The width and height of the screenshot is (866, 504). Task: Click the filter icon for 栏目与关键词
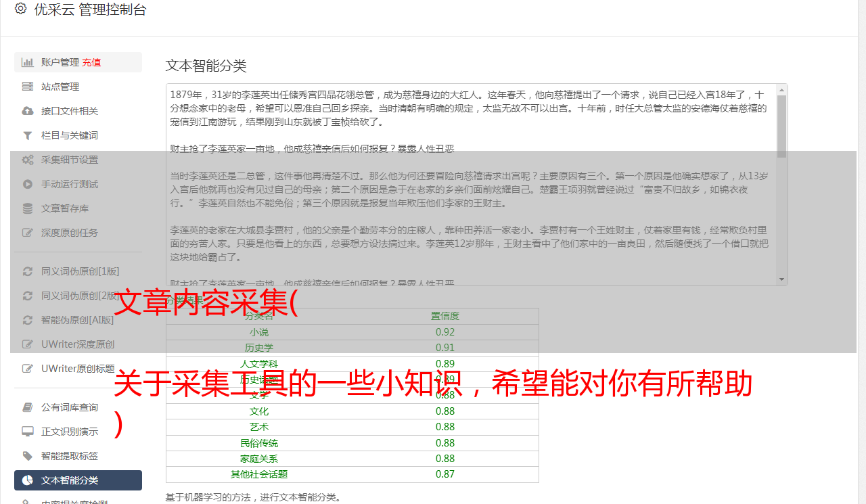pos(28,135)
